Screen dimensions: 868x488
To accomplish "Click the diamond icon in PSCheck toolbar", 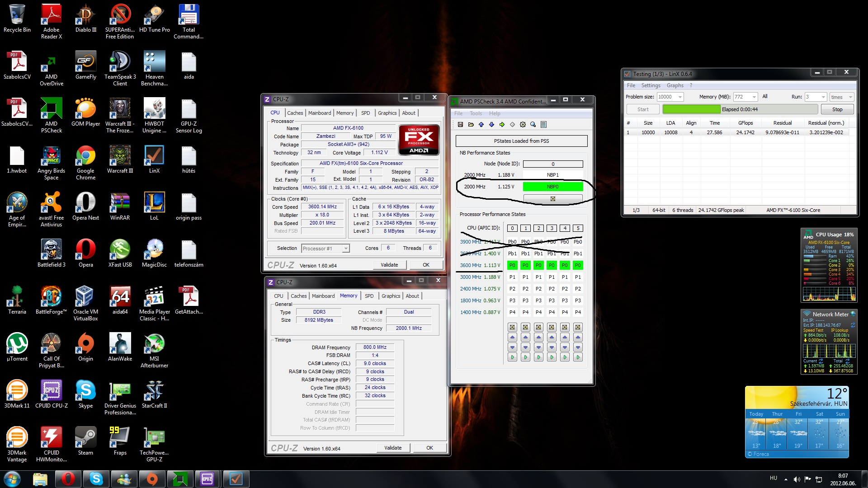I will [x=512, y=124].
